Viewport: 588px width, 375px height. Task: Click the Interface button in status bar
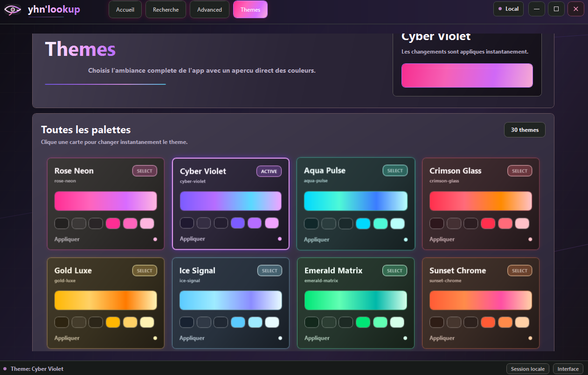pyautogui.click(x=568, y=369)
